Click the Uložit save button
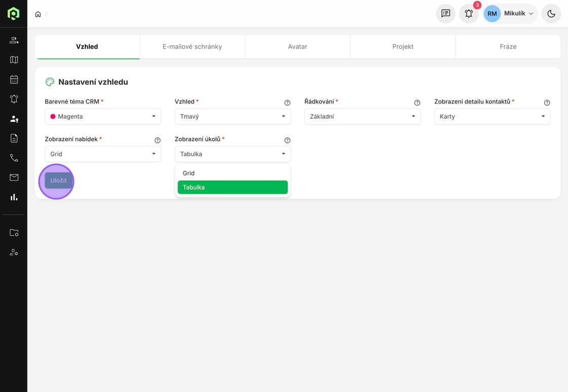Viewport: 568px width, 392px height. coord(58,181)
